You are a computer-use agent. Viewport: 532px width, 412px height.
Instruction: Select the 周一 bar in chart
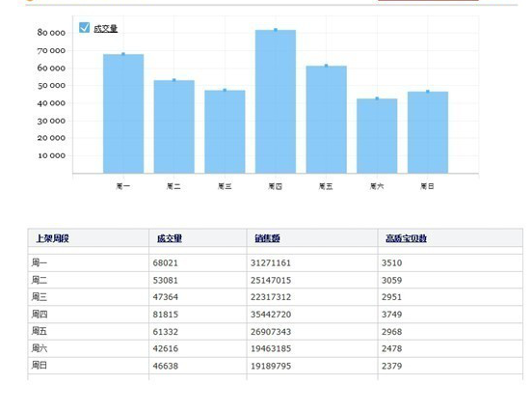[x=123, y=114]
